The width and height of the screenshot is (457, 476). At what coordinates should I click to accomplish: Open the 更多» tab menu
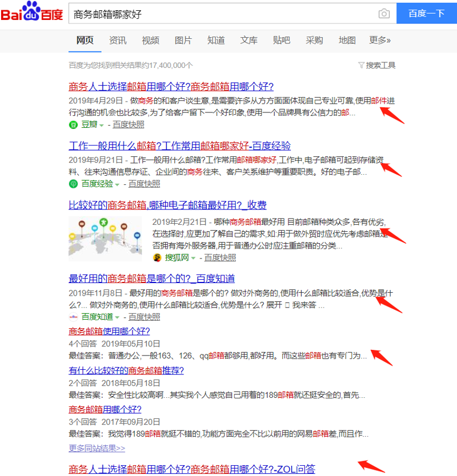pyautogui.click(x=380, y=40)
